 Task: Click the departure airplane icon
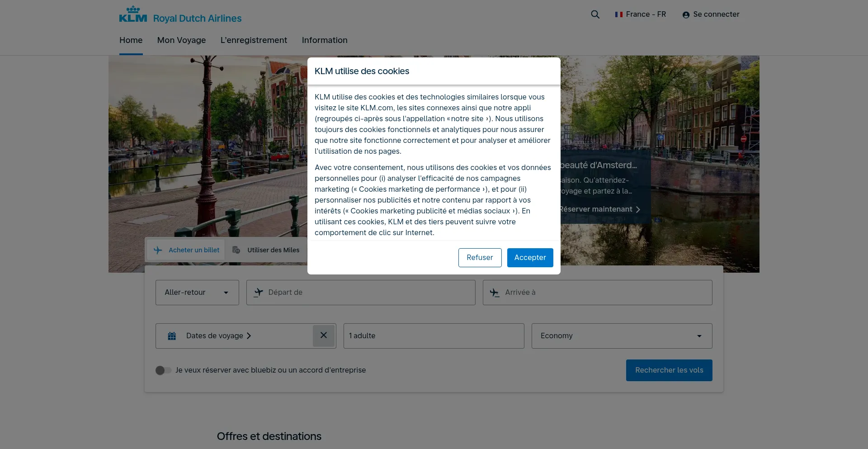[258, 293]
